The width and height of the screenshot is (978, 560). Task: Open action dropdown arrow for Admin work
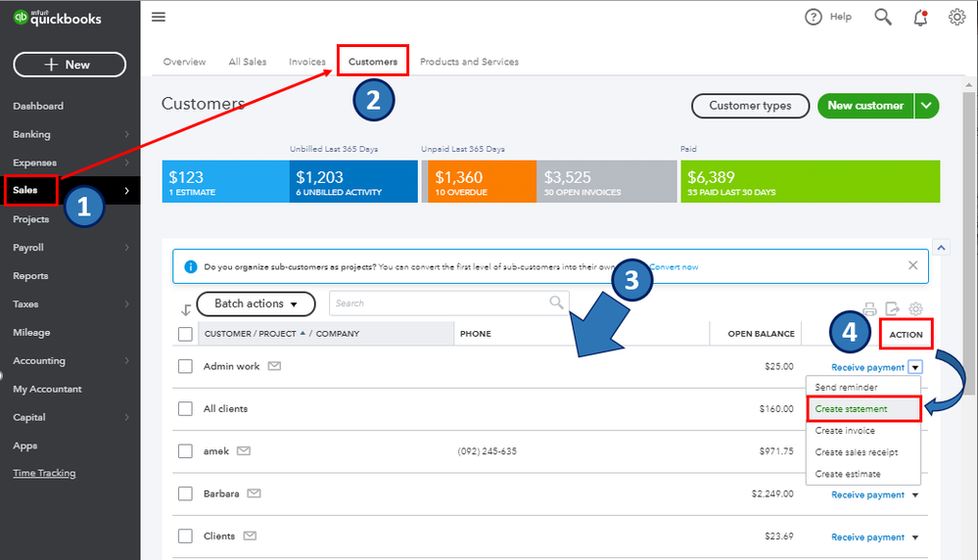915,367
